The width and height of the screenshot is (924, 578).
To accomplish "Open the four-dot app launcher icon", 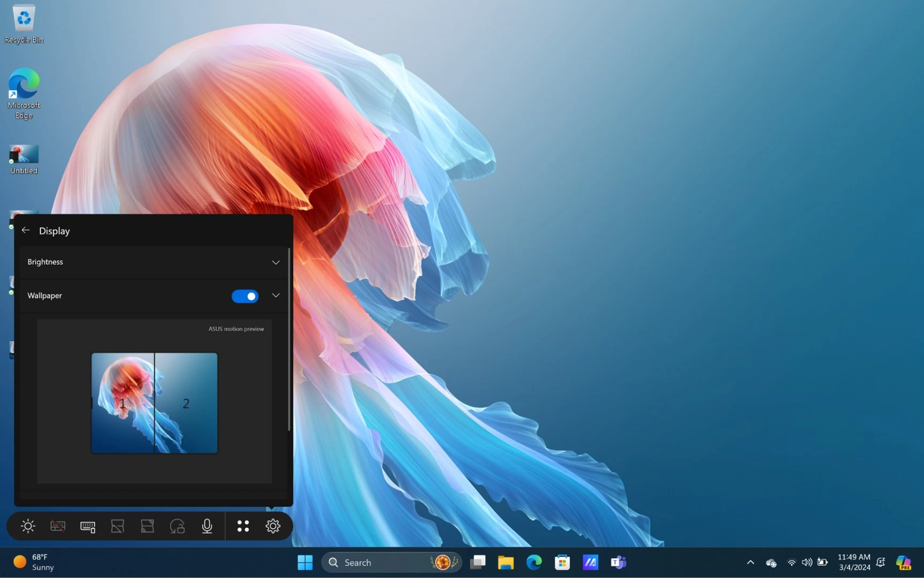I will click(x=243, y=526).
